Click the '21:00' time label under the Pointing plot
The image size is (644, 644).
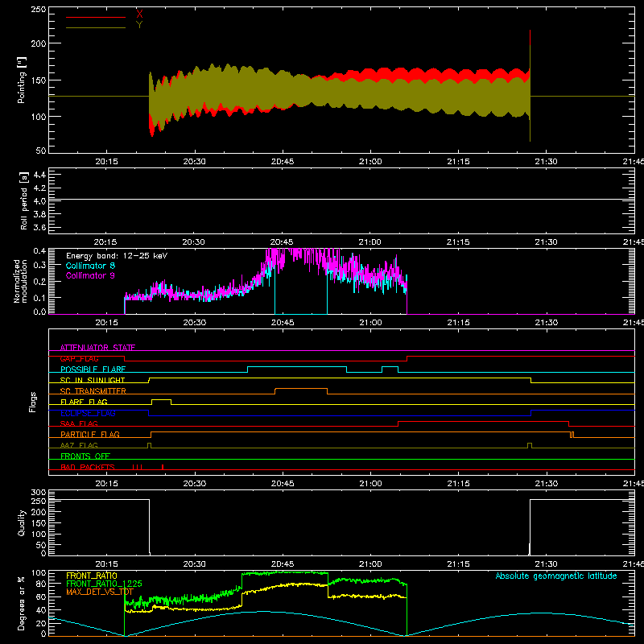pos(370,162)
